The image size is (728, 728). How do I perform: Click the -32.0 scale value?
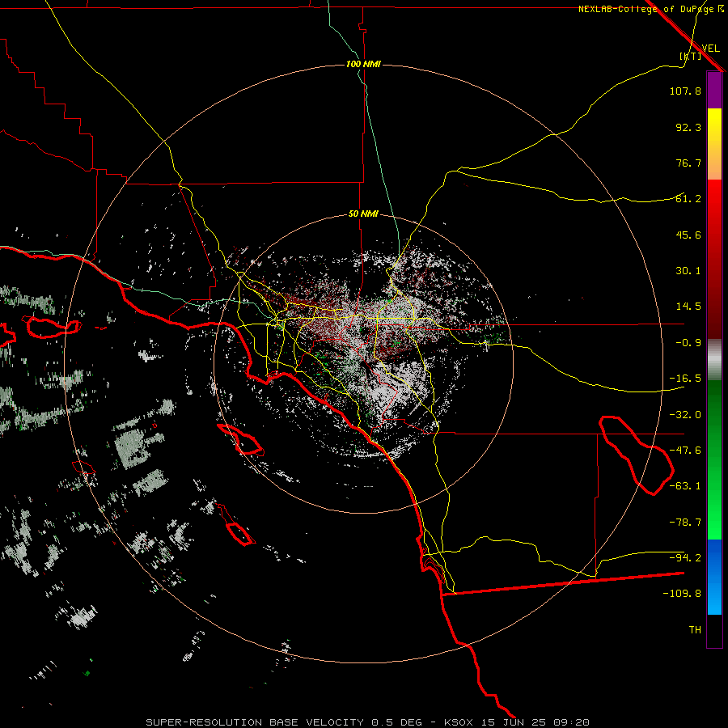click(685, 415)
